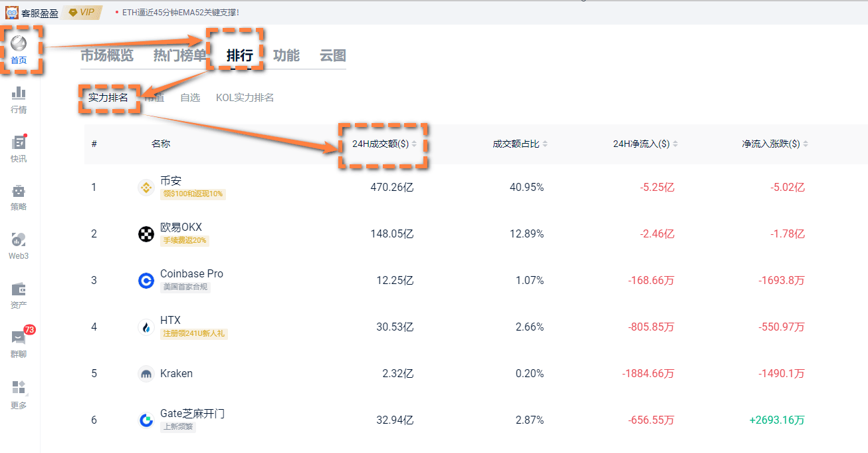Open the ETH EMA52 news headline
Screen dimensions: 868x453
point(180,12)
